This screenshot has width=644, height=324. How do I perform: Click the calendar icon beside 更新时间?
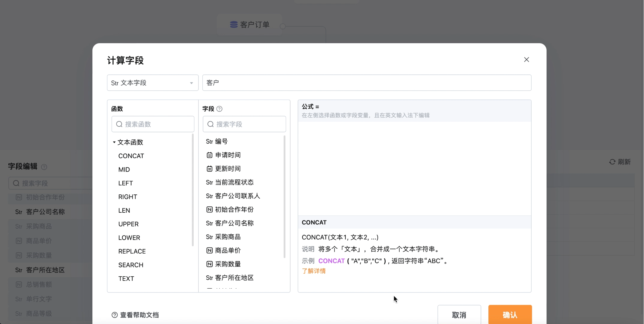tap(210, 169)
